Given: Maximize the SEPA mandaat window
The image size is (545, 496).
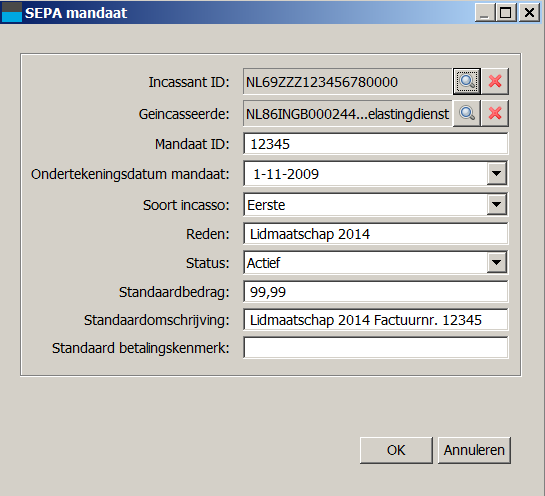Looking at the screenshot, I should pos(505,13).
